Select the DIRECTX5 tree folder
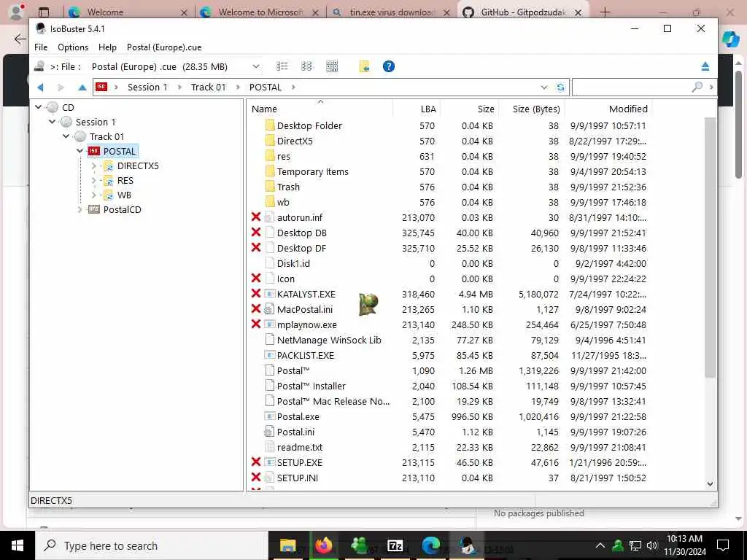This screenshot has height=560, width=747. [x=138, y=166]
